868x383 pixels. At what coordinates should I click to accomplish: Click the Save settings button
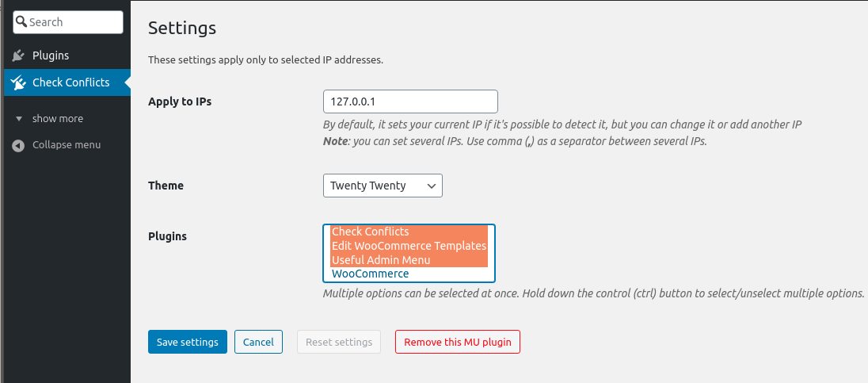tap(188, 342)
